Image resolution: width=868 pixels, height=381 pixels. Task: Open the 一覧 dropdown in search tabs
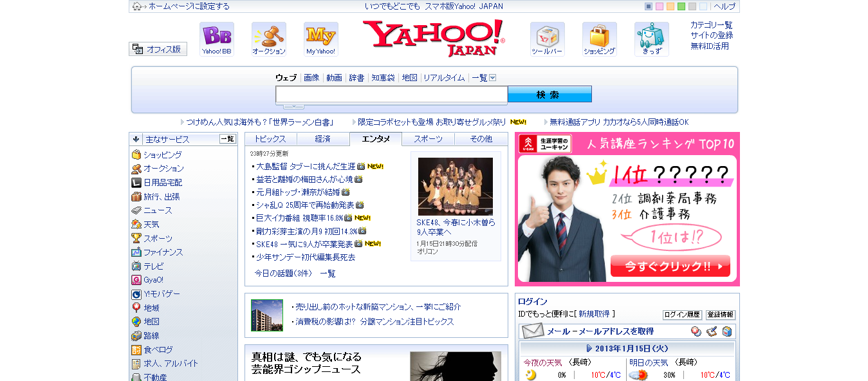(x=493, y=78)
